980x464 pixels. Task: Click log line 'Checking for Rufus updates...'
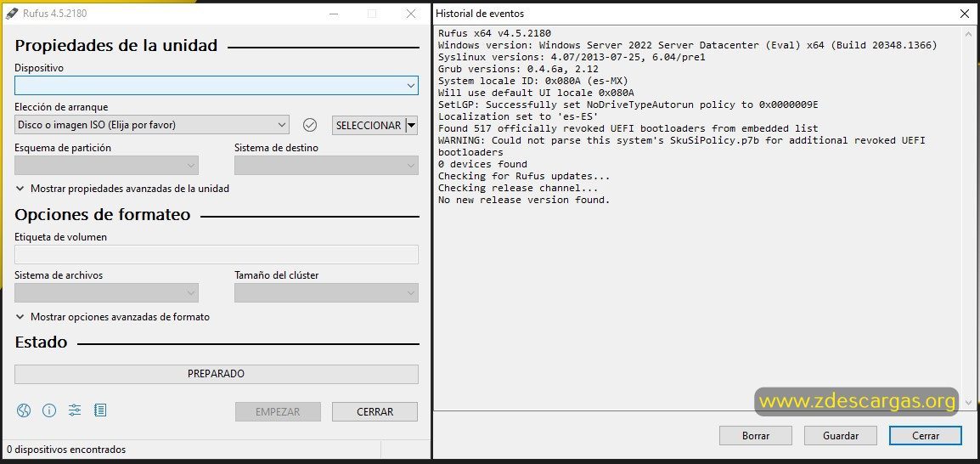coord(524,176)
